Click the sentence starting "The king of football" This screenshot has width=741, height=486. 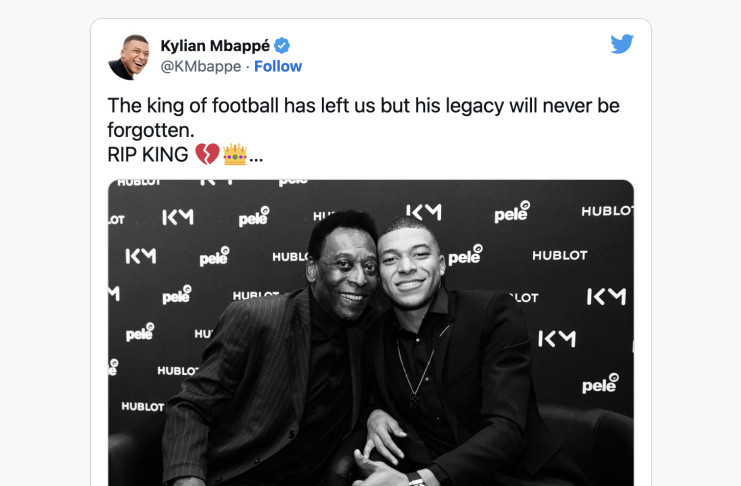click(363, 118)
